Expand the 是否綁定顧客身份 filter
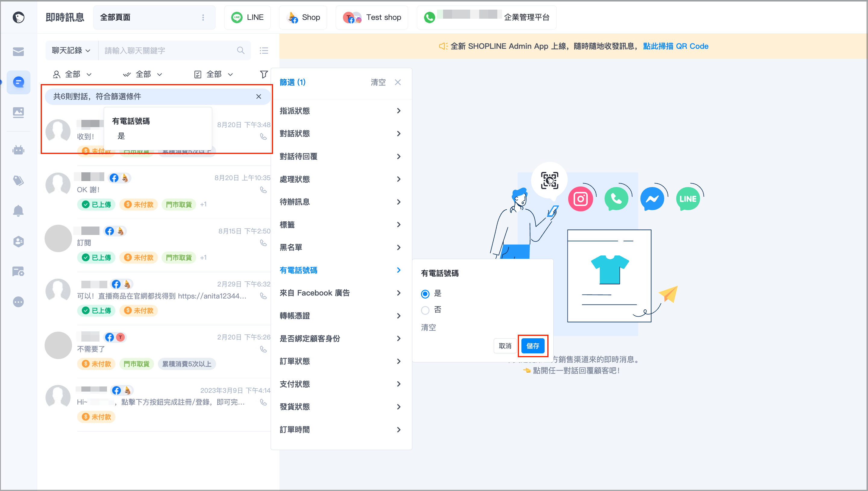Viewport: 868px width, 491px height. point(341,338)
